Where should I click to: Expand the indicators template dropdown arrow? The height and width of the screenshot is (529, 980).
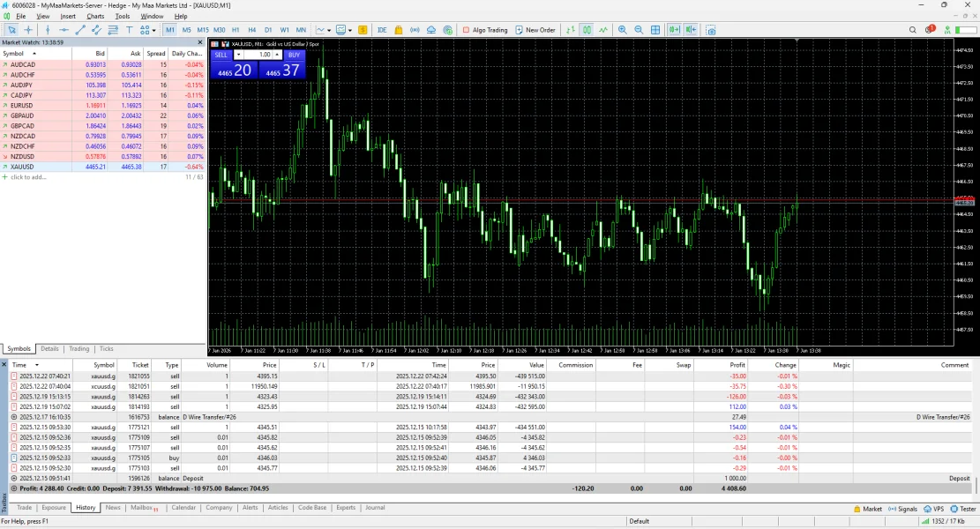(x=350, y=30)
